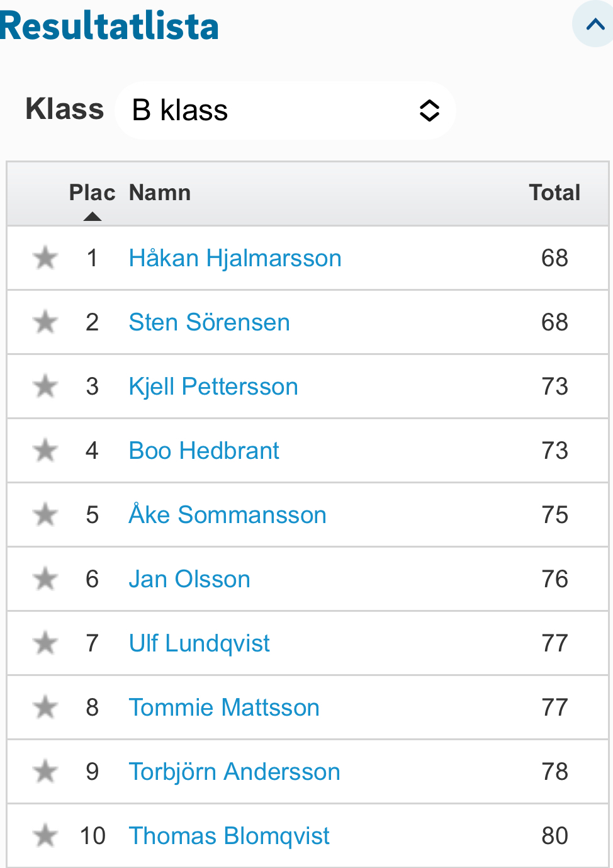The image size is (613, 868).
Task: Toggle the favorite star for Torbjörn Andersson
Action: pos(45,772)
